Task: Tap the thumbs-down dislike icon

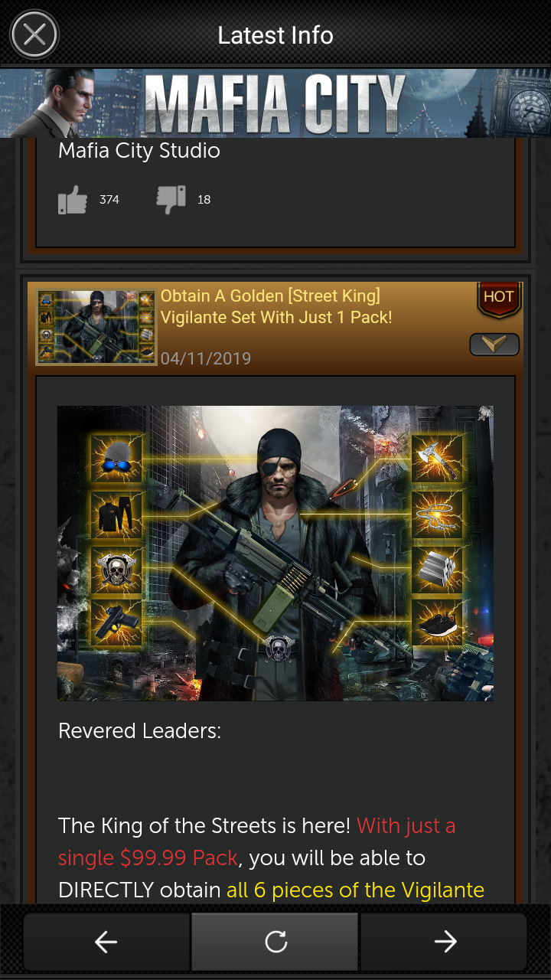Action: (171, 200)
